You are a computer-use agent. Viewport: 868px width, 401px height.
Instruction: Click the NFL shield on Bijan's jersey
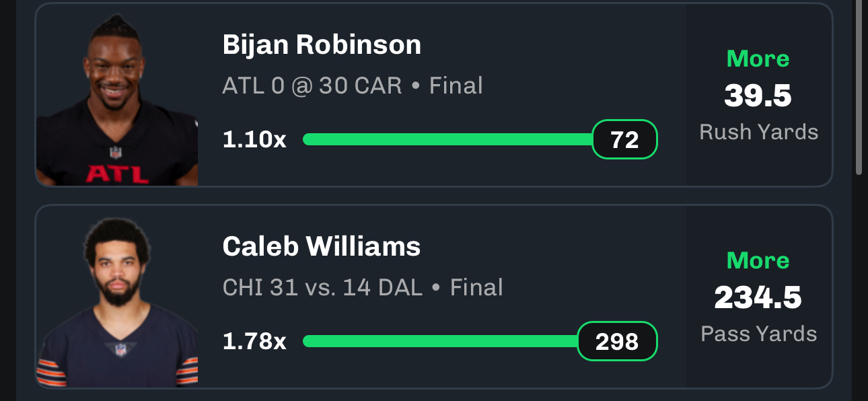click(116, 152)
